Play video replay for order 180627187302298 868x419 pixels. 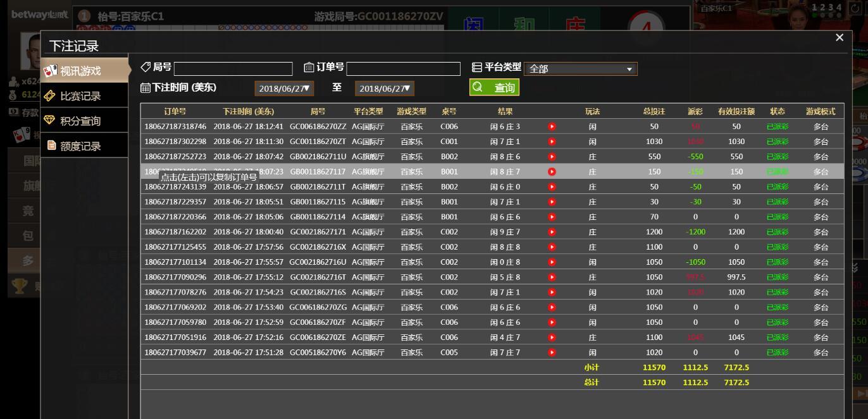pos(552,142)
